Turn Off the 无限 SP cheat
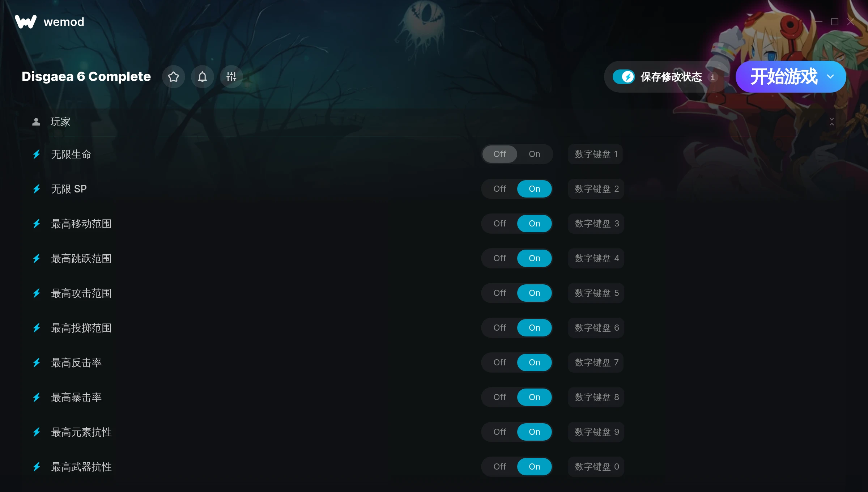This screenshot has width=868, height=492. tap(500, 189)
